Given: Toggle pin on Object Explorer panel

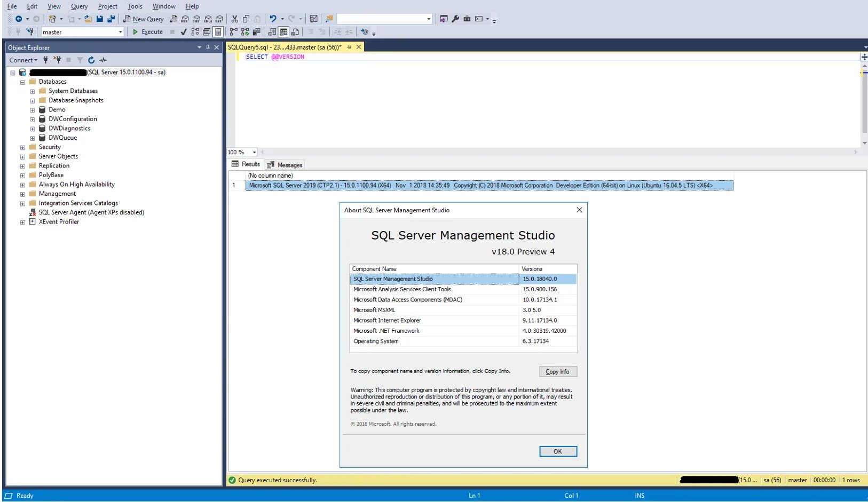Looking at the screenshot, I should [x=208, y=47].
